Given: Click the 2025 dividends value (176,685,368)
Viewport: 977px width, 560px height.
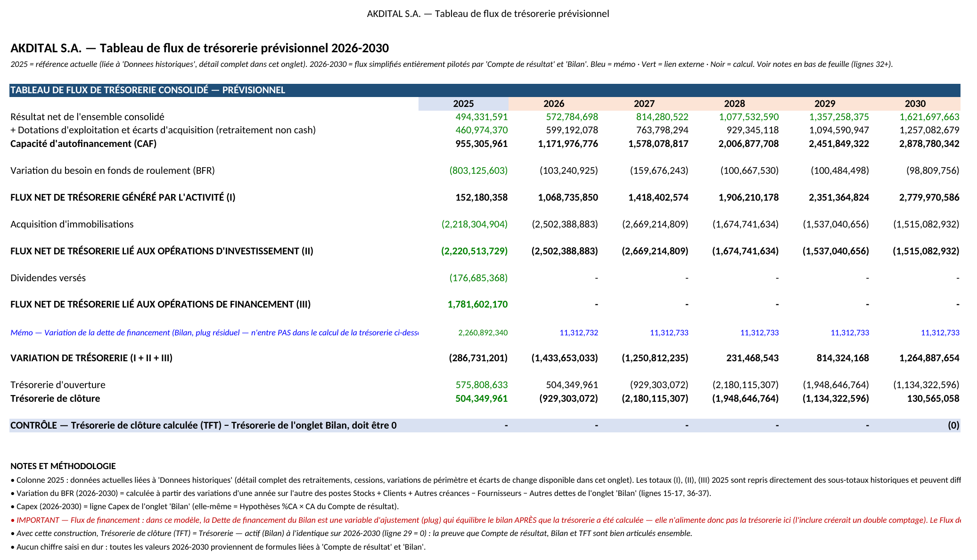Looking at the screenshot, I should (478, 278).
